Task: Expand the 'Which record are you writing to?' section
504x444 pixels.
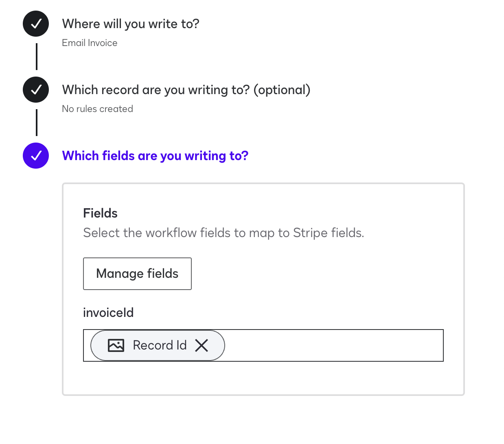Action: tap(186, 90)
